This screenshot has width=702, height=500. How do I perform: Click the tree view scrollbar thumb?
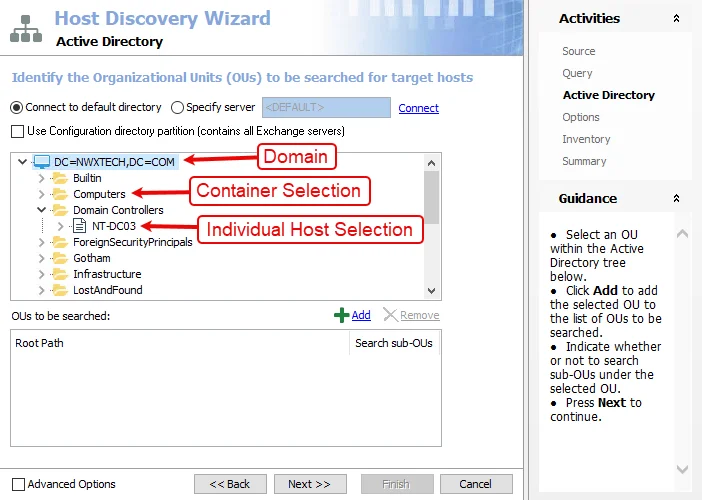432,197
